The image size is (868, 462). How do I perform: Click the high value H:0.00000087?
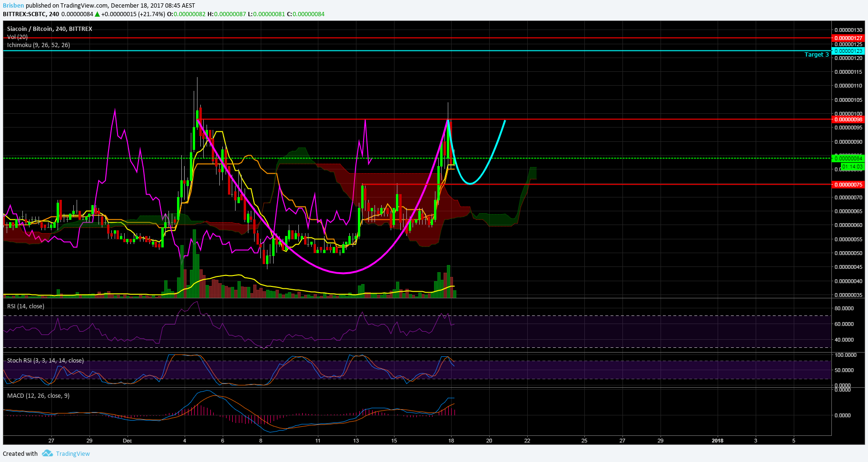coord(227,14)
